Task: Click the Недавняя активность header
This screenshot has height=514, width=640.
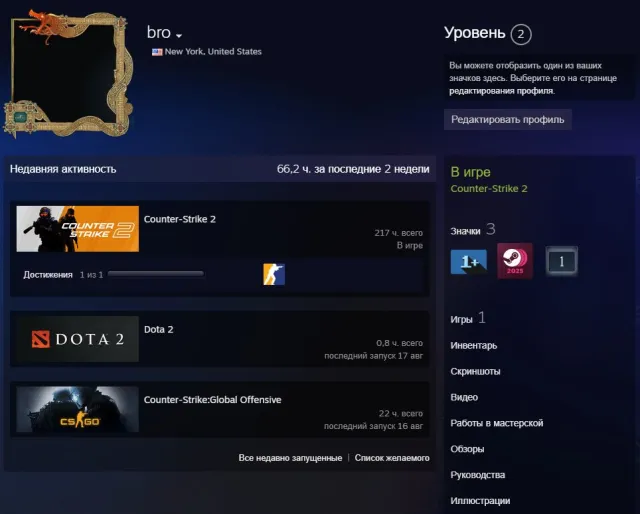Action: [x=63, y=169]
